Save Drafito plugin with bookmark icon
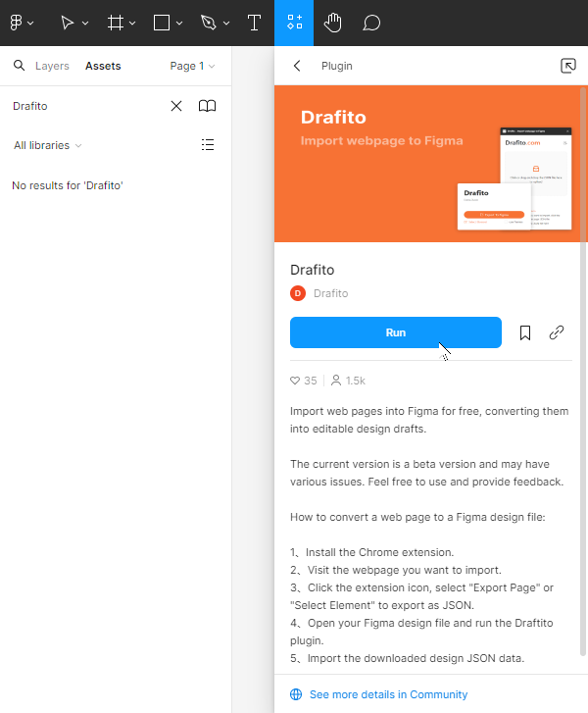Viewport: 588px width, 713px height. [x=525, y=333]
